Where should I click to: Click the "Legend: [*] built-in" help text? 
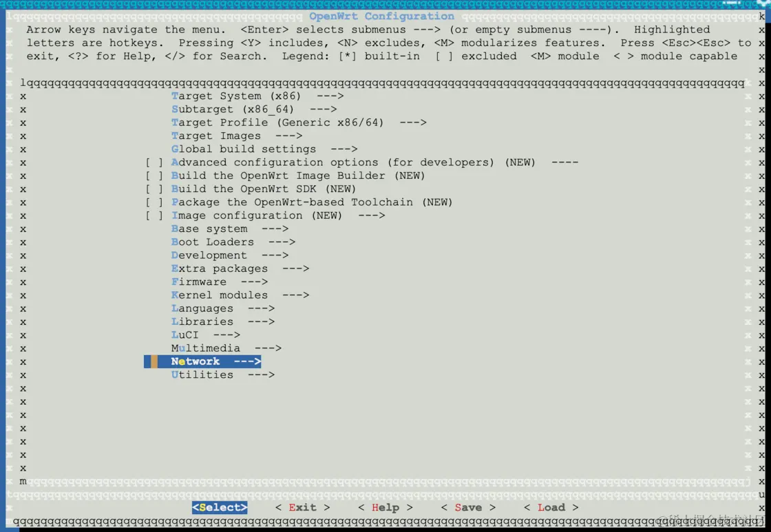pos(351,56)
